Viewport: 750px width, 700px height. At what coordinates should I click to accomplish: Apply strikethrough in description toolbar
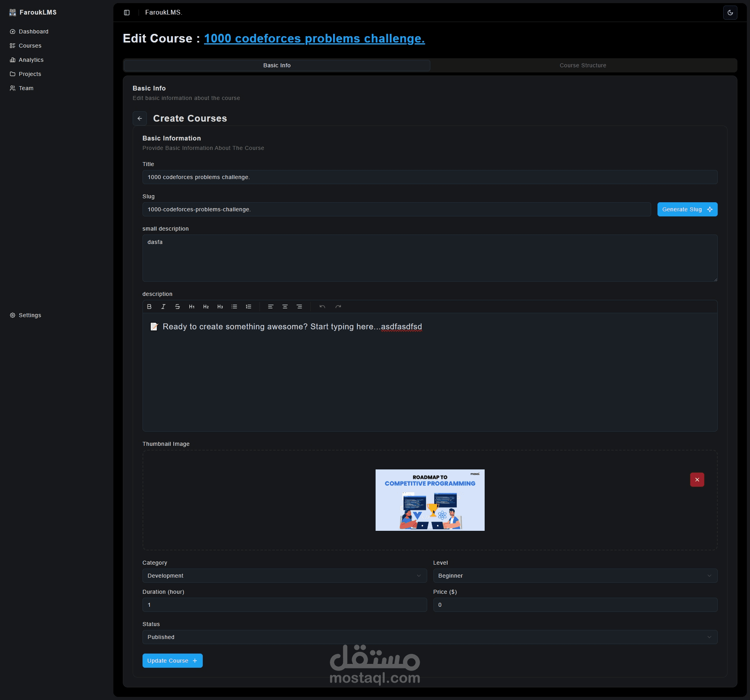(178, 307)
